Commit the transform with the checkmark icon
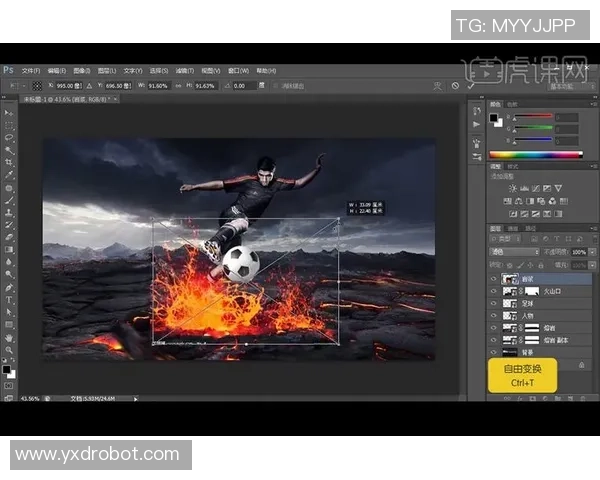The width and height of the screenshot is (600, 480). click(x=471, y=86)
